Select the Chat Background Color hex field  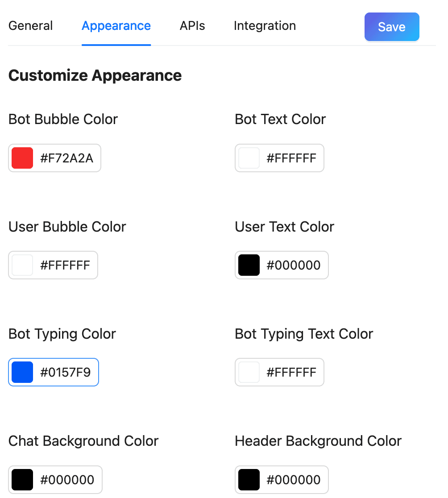(x=67, y=480)
